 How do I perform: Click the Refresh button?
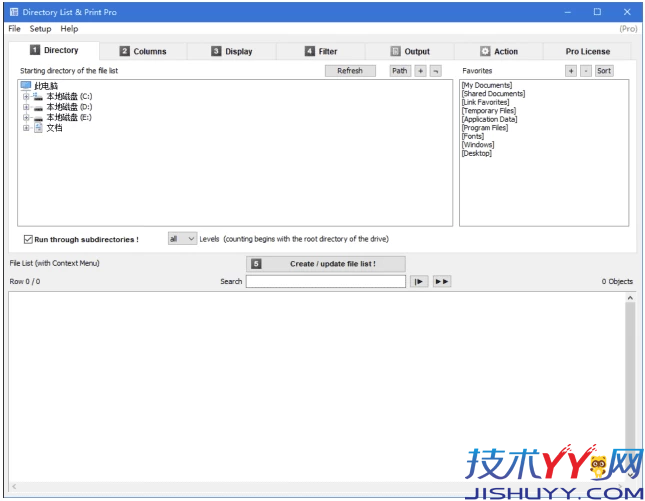[350, 71]
